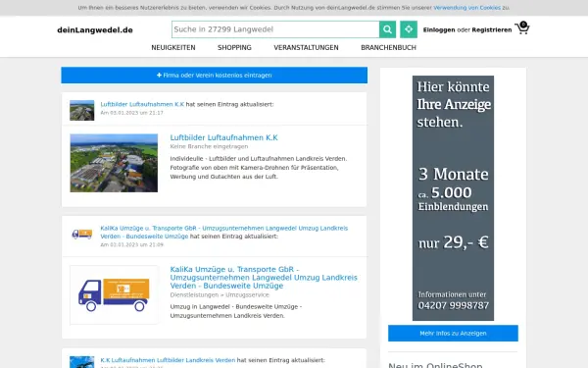Click 'Firma oder Verein kostenlos eintragen' button
The width and height of the screenshot is (588, 368).
[x=214, y=76]
